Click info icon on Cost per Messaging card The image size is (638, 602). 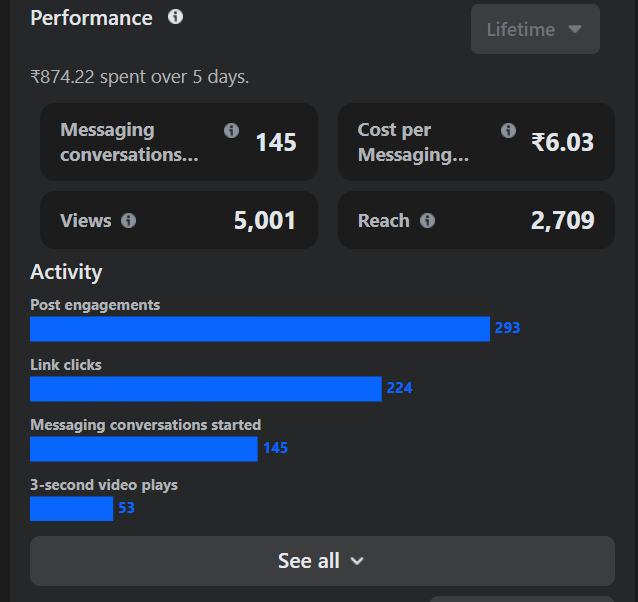[x=508, y=130]
